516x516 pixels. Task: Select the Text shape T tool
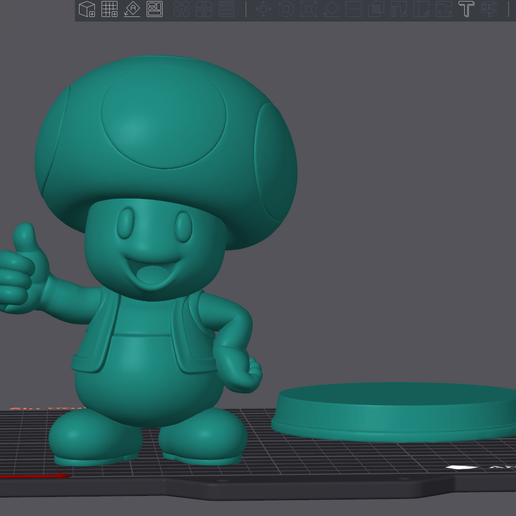pos(466,9)
